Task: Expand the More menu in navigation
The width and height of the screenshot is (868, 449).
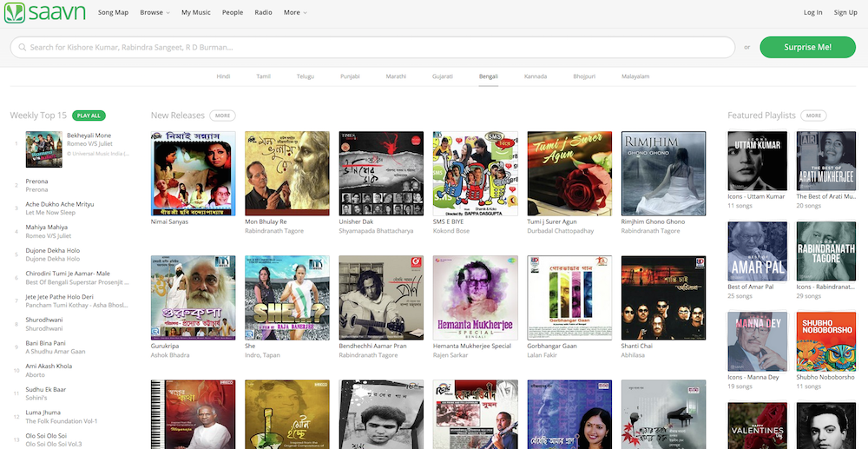Action: [295, 13]
